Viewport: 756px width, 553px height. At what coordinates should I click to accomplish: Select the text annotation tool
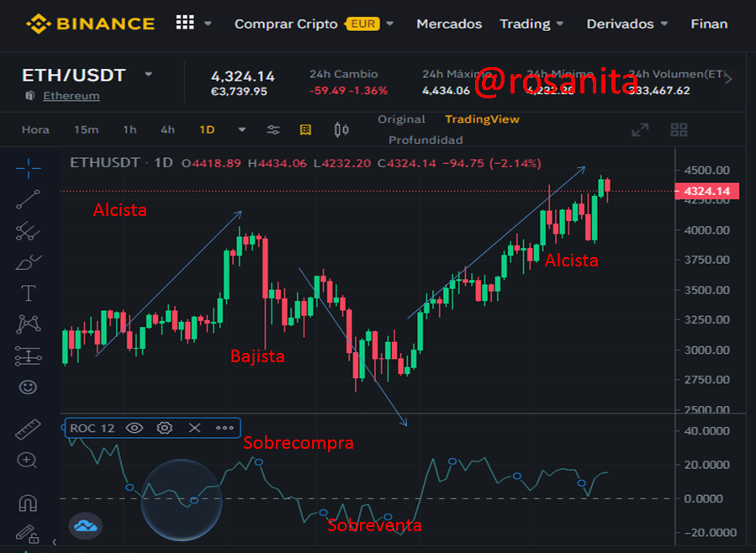click(x=29, y=292)
